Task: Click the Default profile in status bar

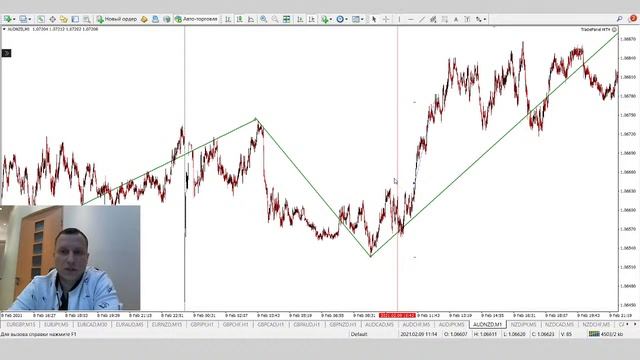Action: (x=359, y=334)
